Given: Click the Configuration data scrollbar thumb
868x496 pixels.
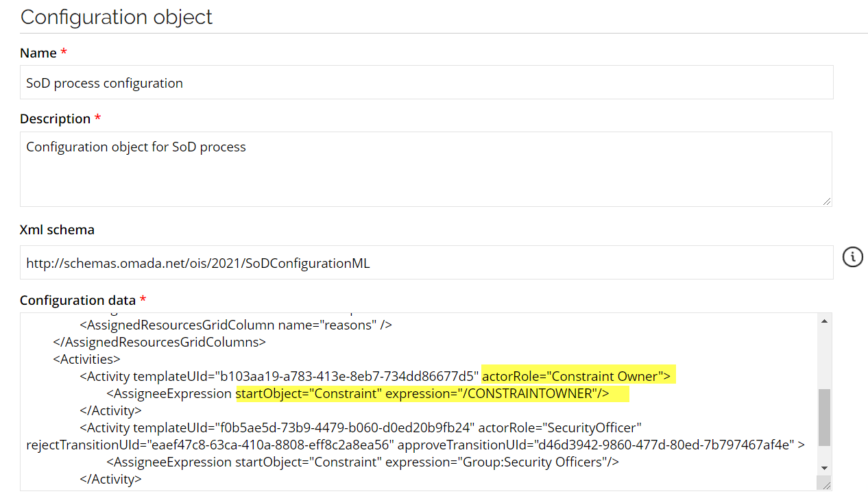Looking at the screenshot, I should [x=824, y=417].
